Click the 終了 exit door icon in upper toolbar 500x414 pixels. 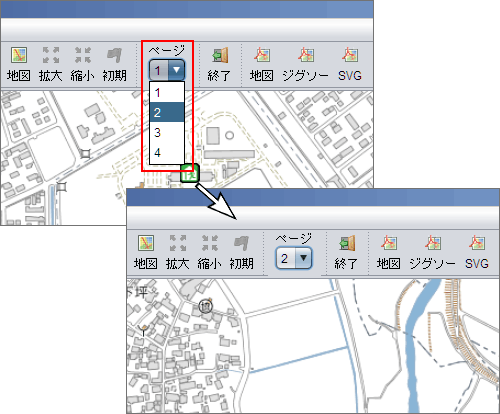click(220, 55)
